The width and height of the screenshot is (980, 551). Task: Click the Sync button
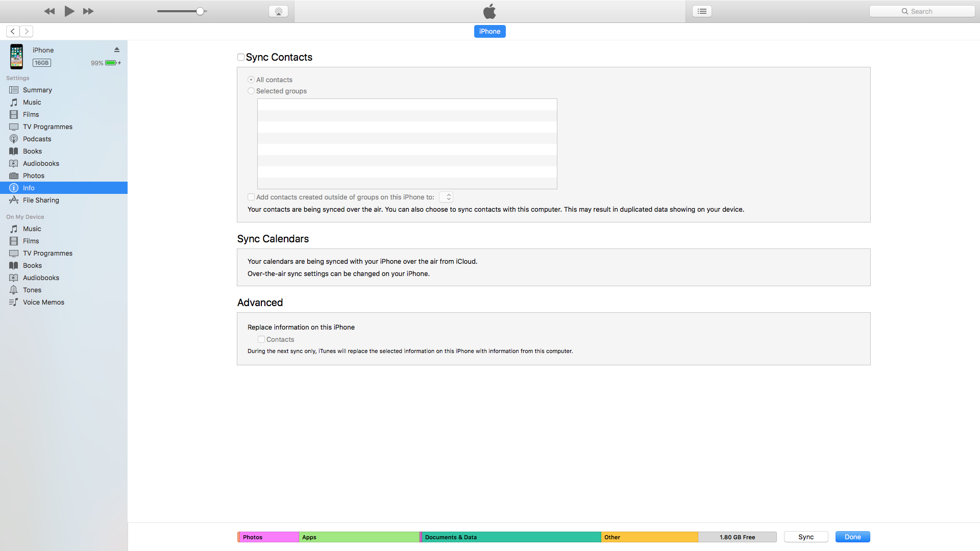click(806, 537)
